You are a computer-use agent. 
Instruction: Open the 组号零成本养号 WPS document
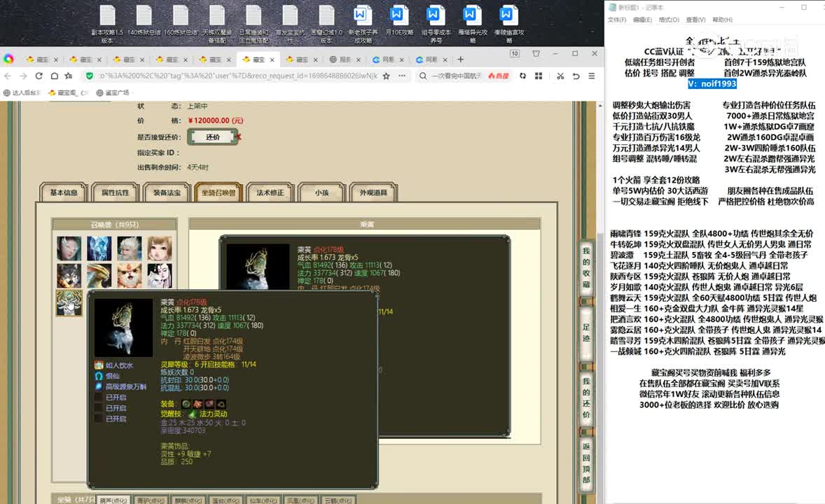(436, 24)
